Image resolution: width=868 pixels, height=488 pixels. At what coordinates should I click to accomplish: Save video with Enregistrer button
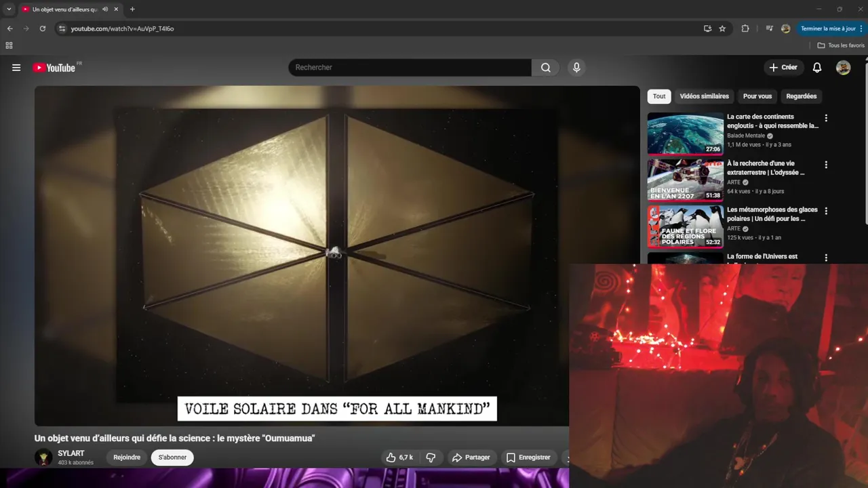528,457
